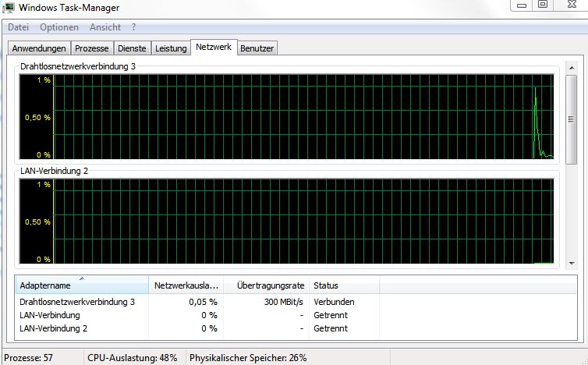Click the Verbunden status cell
The height and width of the screenshot is (365, 588).
pyautogui.click(x=334, y=302)
